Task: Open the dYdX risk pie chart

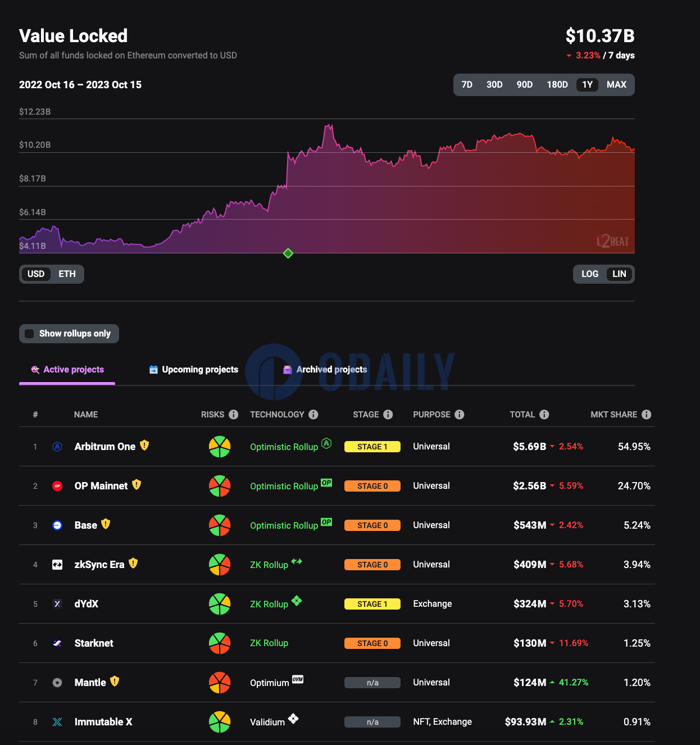Action: point(220,604)
